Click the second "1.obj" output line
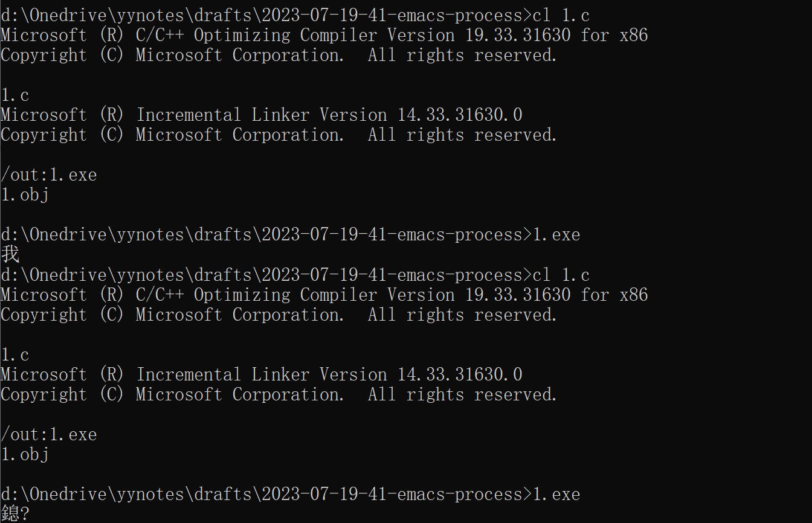Image resolution: width=812 pixels, height=523 pixels. [24, 454]
